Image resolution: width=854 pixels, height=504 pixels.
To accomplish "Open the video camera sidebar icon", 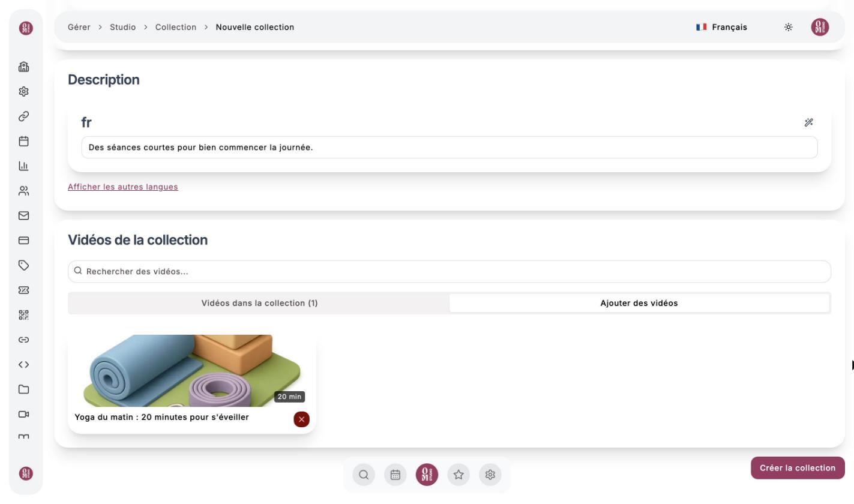I will [x=24, y=414].
